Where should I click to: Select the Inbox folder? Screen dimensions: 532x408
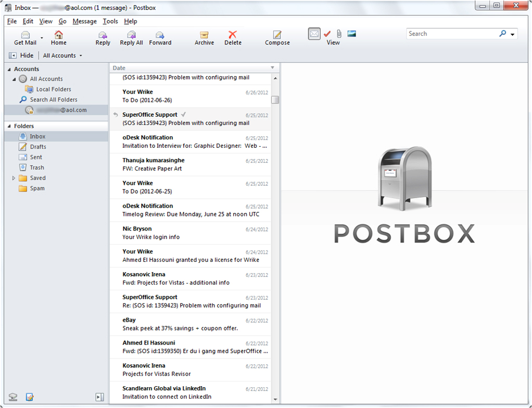point(56,136)
